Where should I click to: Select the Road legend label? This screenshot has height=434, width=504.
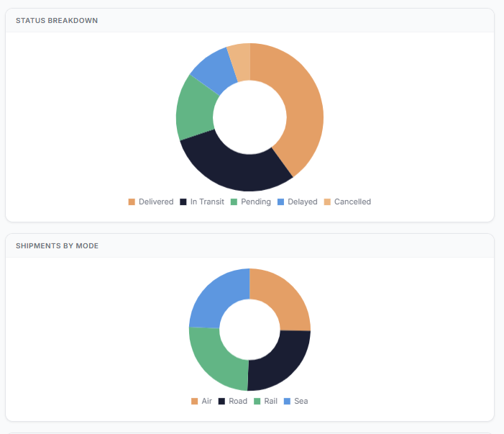coord(238,401)
